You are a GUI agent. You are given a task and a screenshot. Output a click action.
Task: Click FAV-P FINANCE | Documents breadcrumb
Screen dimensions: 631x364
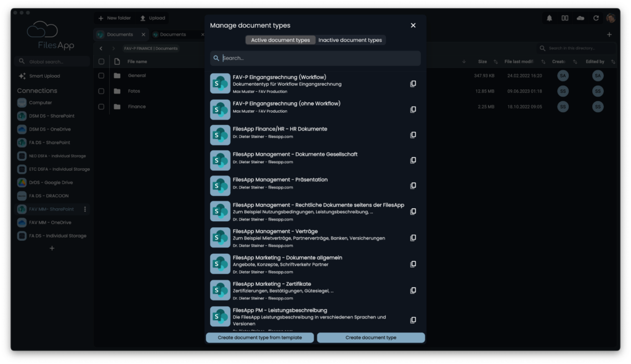[x=151, y=48]
